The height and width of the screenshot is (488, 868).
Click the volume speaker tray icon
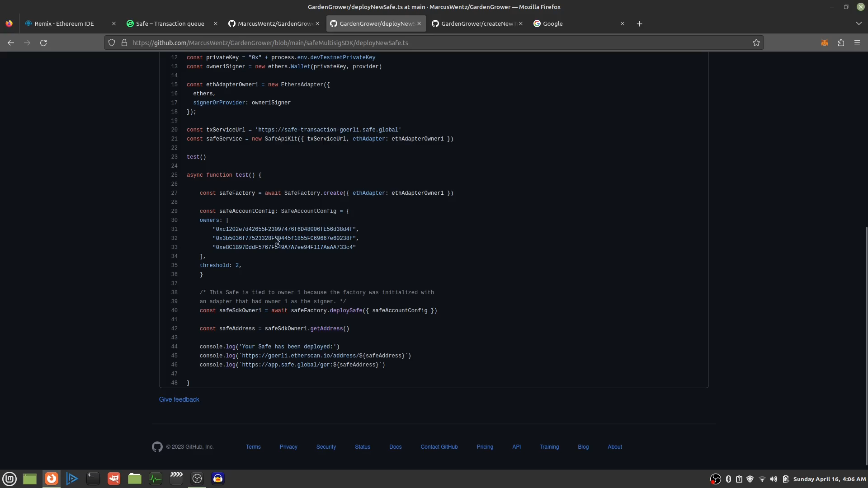click(774, 479)
